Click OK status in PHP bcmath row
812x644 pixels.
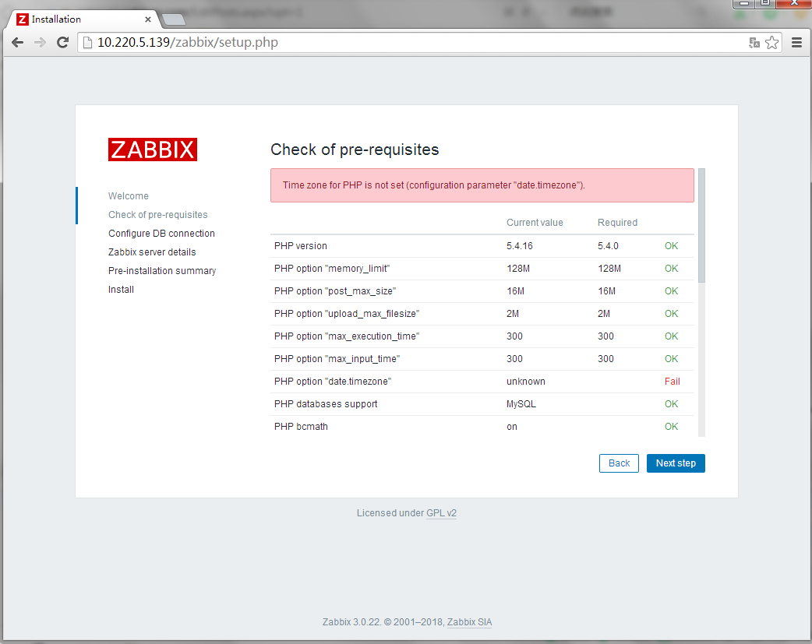(x=671, y=427)
